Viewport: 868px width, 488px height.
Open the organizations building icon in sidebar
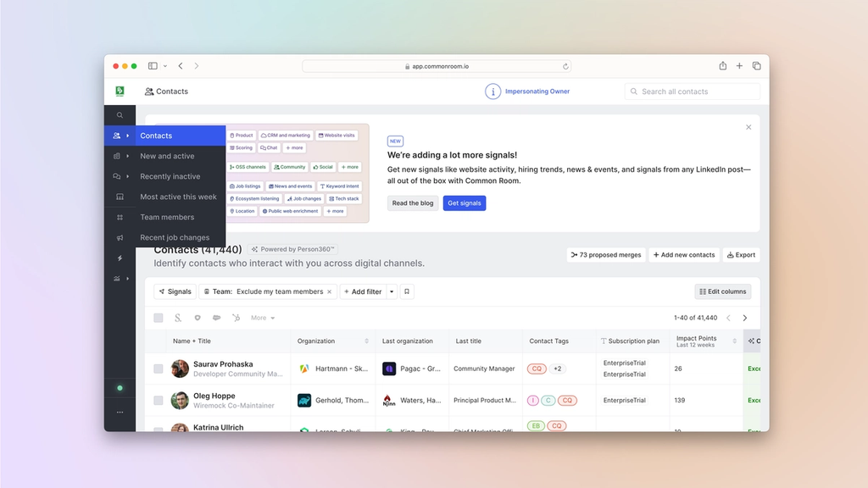click(116, 156)
